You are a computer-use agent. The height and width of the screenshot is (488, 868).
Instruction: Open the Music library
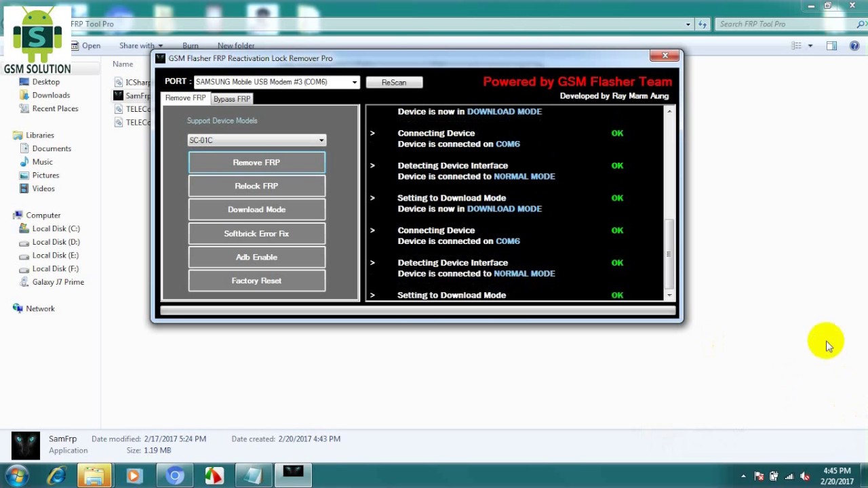[x=42, y=162]
